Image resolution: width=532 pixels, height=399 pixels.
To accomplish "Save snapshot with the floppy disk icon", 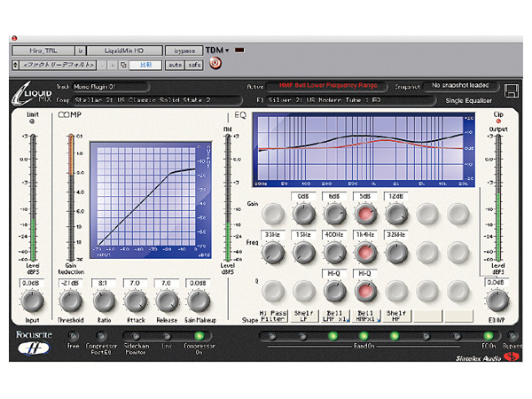I will [x=511, y=91].
